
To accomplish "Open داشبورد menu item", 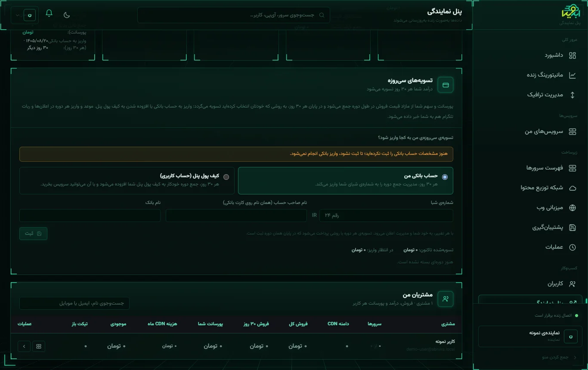I will tap(530, 55).
